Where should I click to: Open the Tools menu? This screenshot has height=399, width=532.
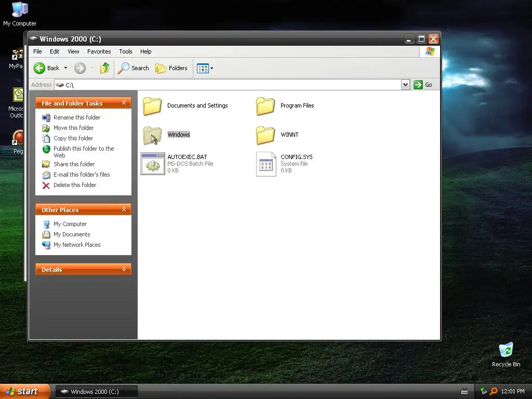[x=126, y=51]
